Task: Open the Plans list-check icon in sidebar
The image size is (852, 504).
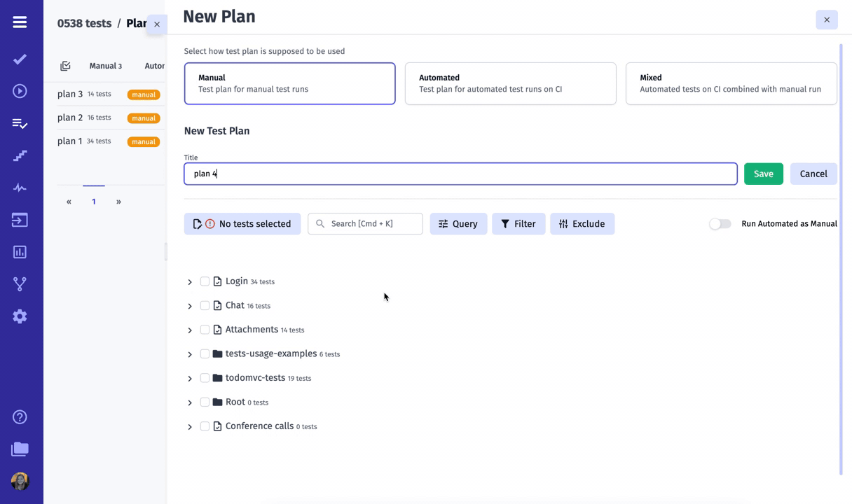Action: (x=20, y=124)
